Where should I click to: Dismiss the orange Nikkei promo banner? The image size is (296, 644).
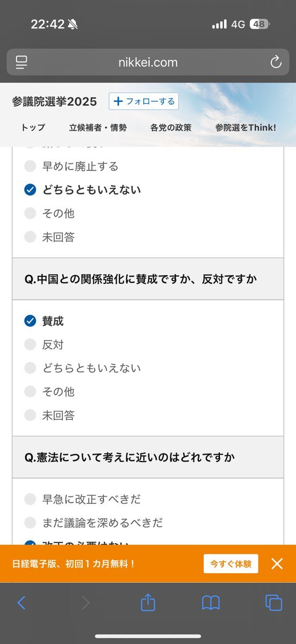pyautogui.click(x=277, y=563)
